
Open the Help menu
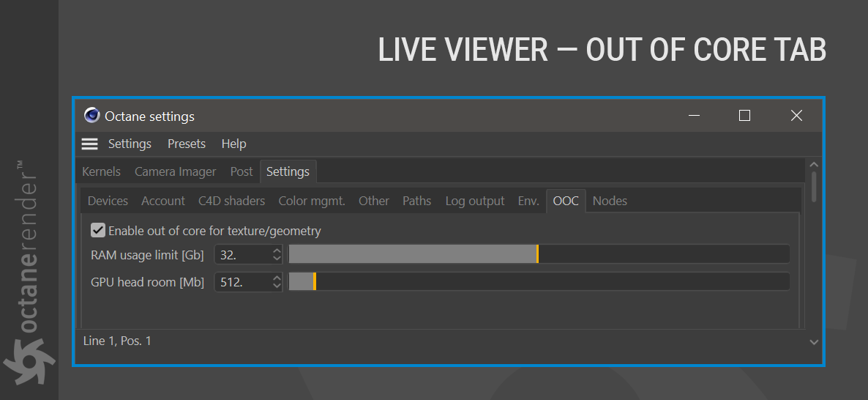point(233,144)
